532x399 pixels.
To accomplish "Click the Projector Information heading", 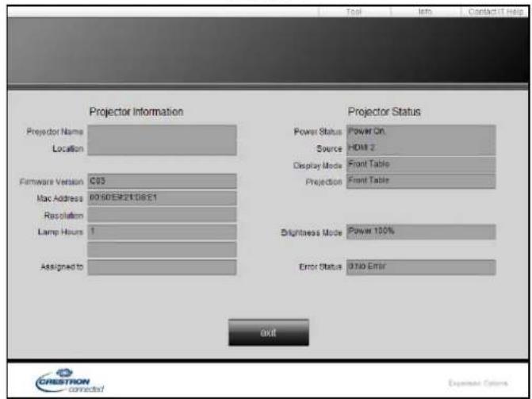I will (x=136, y=112).
